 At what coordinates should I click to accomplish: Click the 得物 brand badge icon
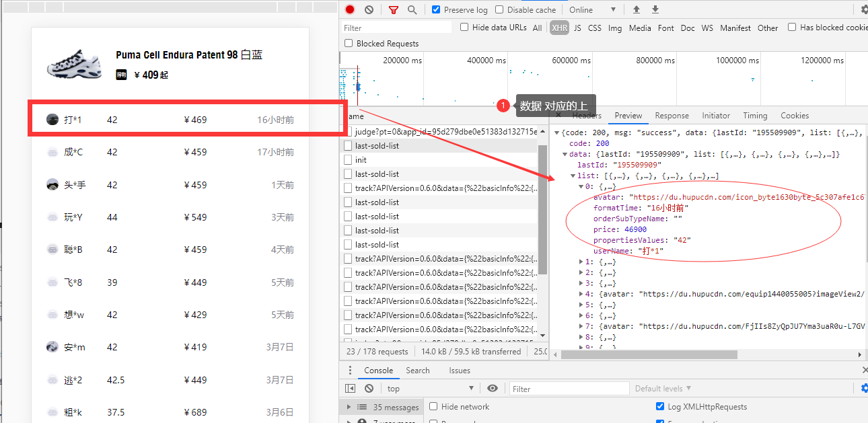(x=121, y=75)
